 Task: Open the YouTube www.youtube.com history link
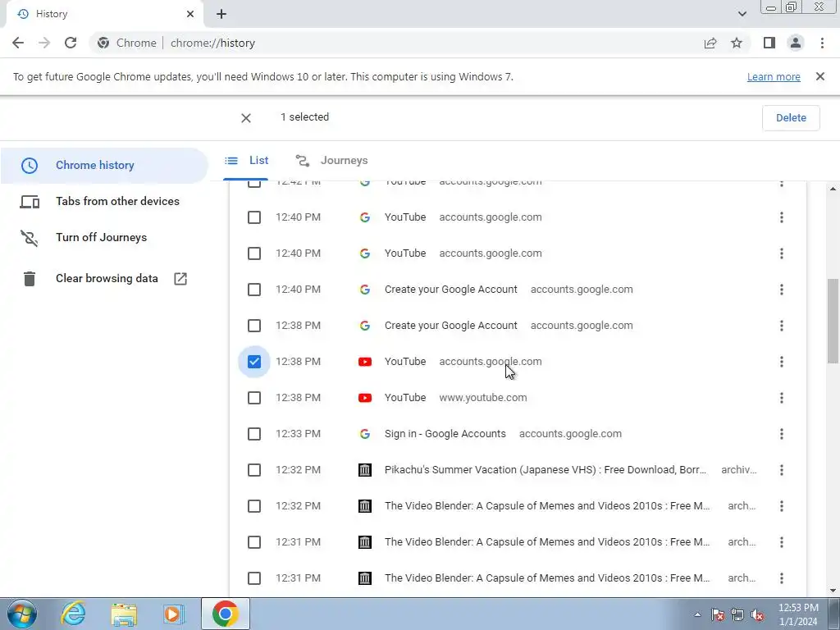405,398
